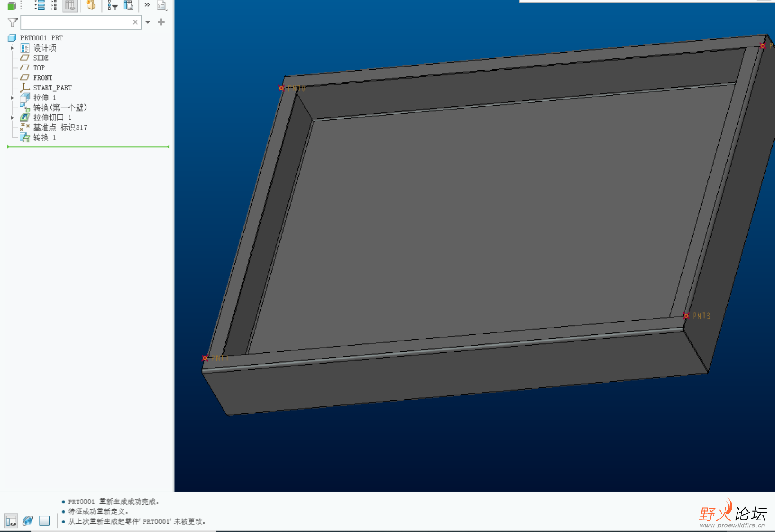Viewport: 775px width, 532px height.
Task: Open the tree filters icon
Action: (x=113, y=5)
